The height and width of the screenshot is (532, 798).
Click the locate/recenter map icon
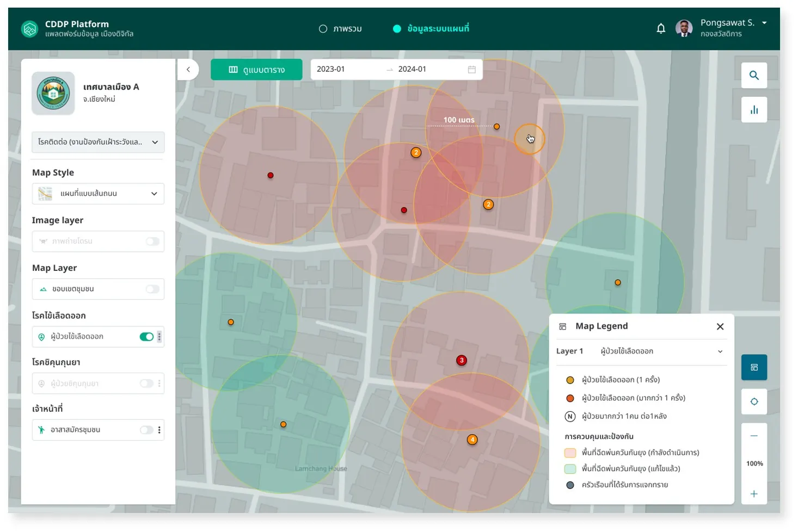click(754, 401)
